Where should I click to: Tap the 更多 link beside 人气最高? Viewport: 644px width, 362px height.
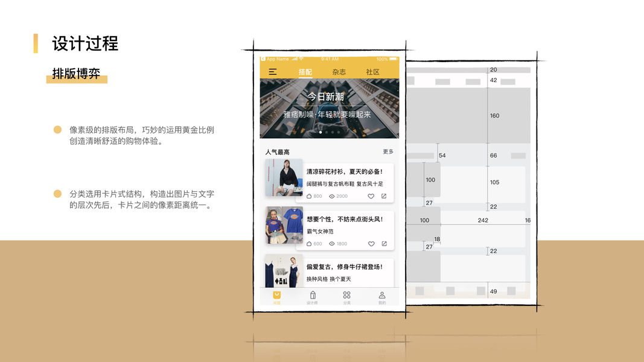tap(388, 151)
